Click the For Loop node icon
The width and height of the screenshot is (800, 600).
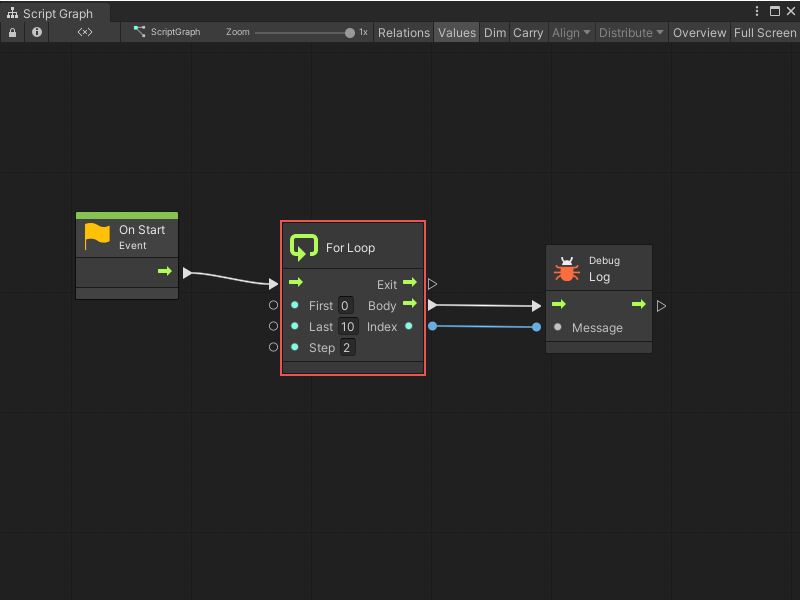303,245
